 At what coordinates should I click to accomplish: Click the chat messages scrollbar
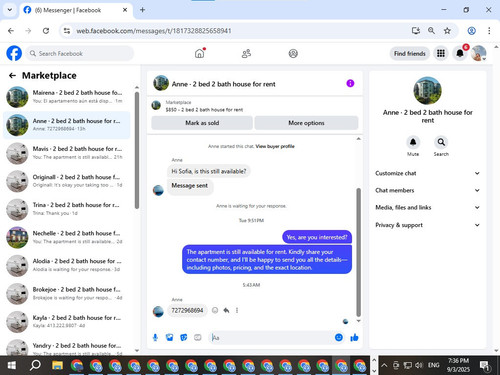[x=359, y=252]
